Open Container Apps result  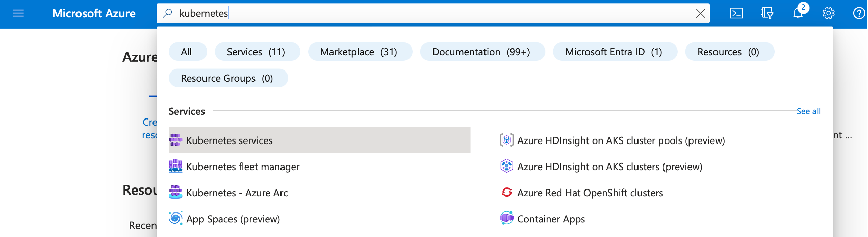pos(551,219)
